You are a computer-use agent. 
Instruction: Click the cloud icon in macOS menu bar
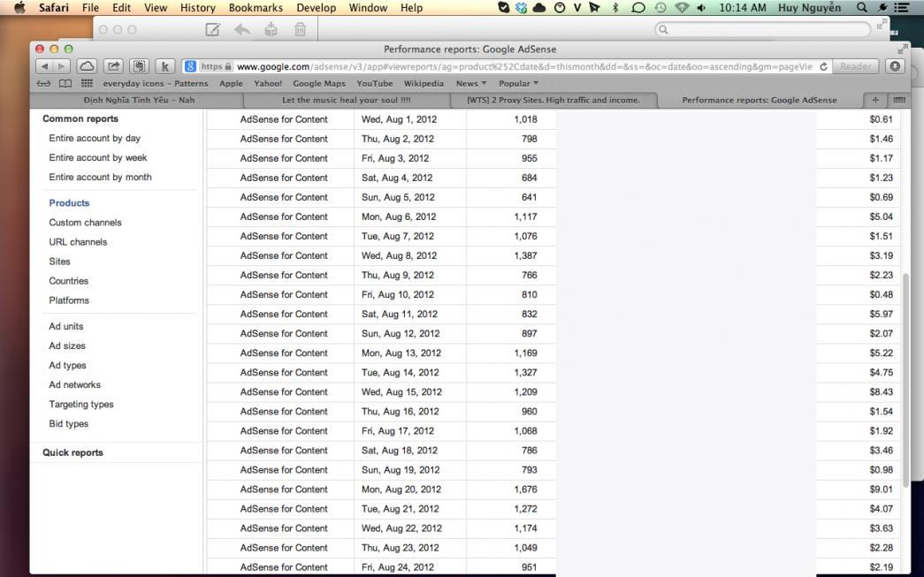538,8
